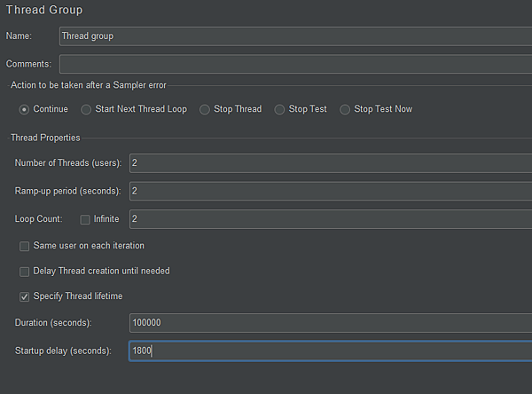Viewport: 532px width, 394px height.
Task: Click the Loop Count value field
Action: click(x=331, y=219)
